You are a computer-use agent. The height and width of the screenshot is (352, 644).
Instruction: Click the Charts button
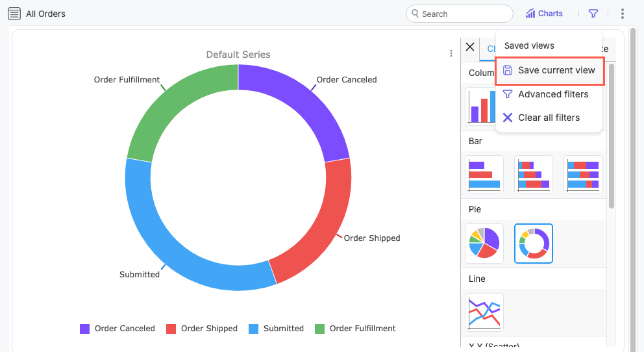pos(544,14)
